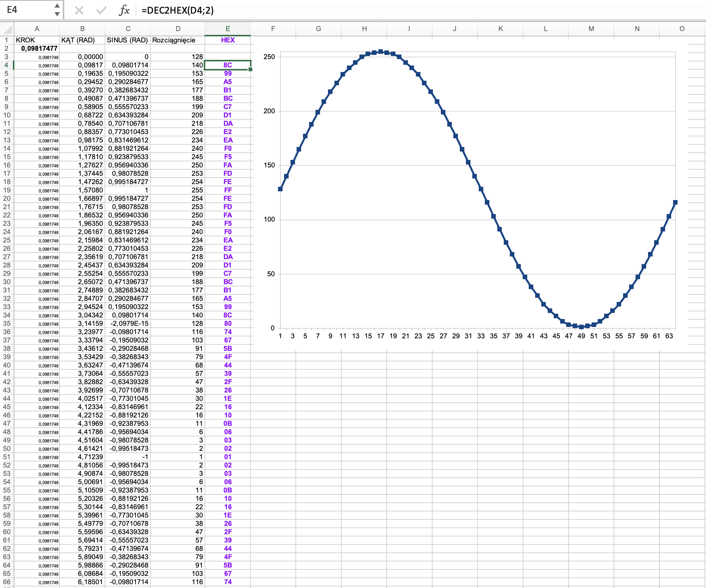Viewport: 706px width, 588px height.
Task: Click the chart X-axis label 33
Action: coord(481,336)
